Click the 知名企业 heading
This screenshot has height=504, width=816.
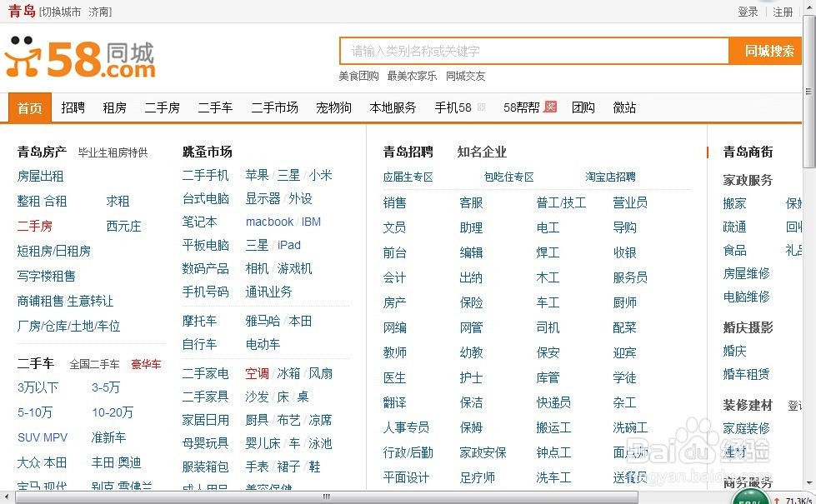click(x=482, y=152)
